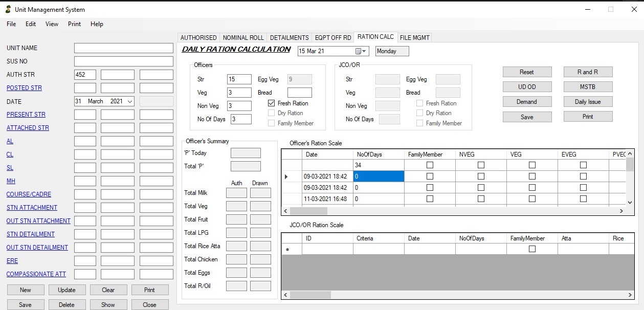
Task: Click the Demand button
Action: [527, 102]
